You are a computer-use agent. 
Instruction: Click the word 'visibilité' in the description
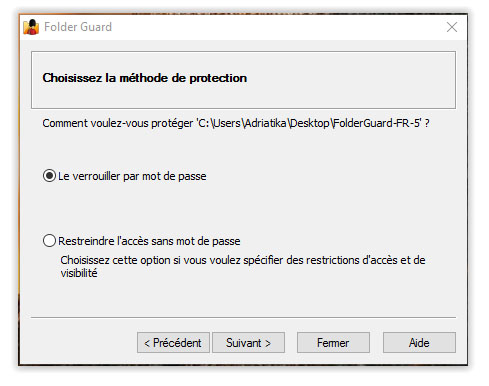click(x=79, y=273)
